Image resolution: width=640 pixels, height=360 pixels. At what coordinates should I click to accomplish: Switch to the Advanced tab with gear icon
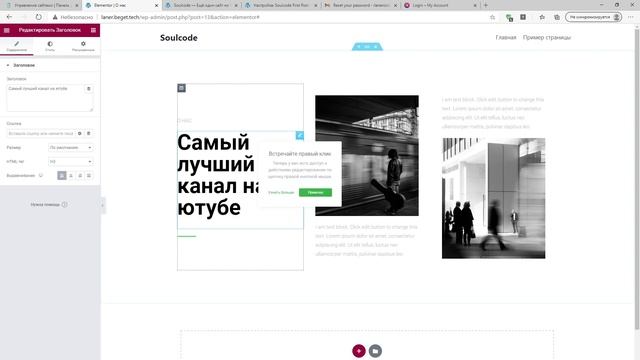click(83, 46)
